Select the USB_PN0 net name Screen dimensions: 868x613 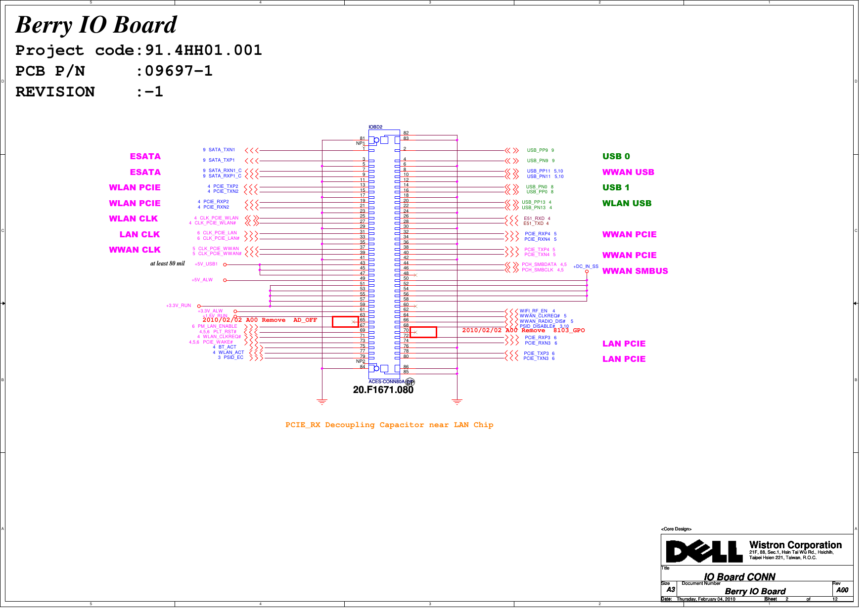(x=537, y=187)
